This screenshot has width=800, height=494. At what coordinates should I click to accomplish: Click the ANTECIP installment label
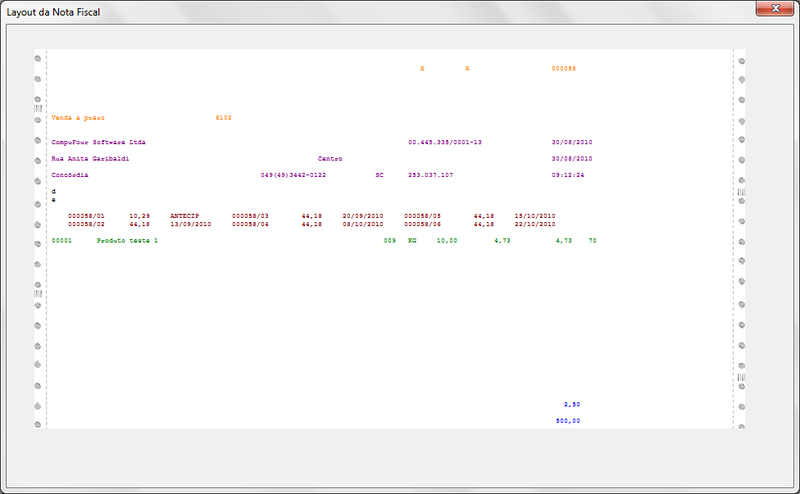185,215
